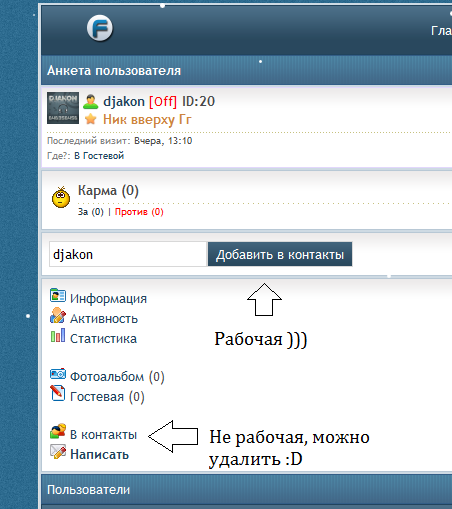Viewport: 452px width, 509px height.
Task: Click the Гостевая notepad icon
Action: point(58,393)
